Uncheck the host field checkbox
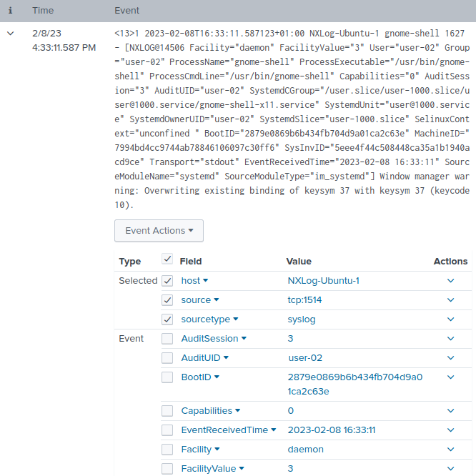The image size is (476, 476). point(167,281)
